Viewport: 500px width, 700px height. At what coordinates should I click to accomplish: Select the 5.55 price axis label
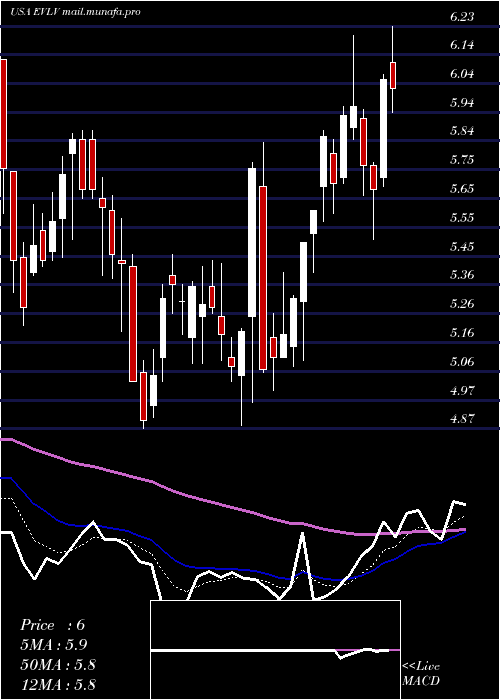click(x=462, y=217)
